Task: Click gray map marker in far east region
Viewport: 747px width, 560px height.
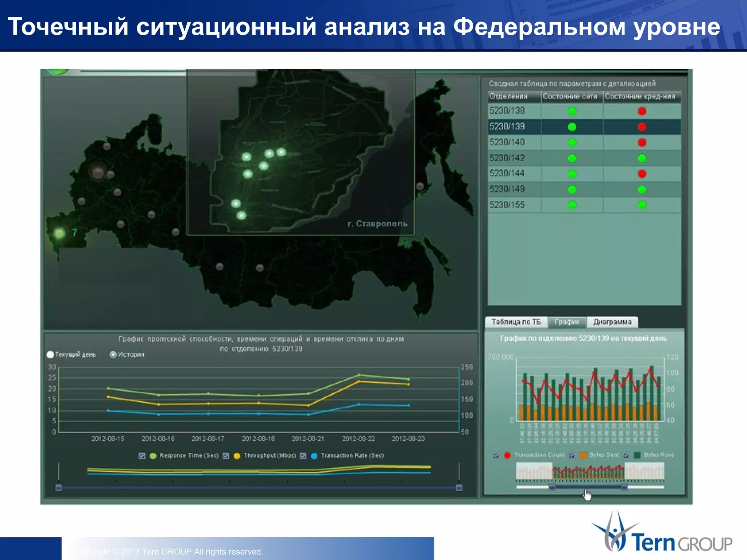Action: (x=420, y=186)
